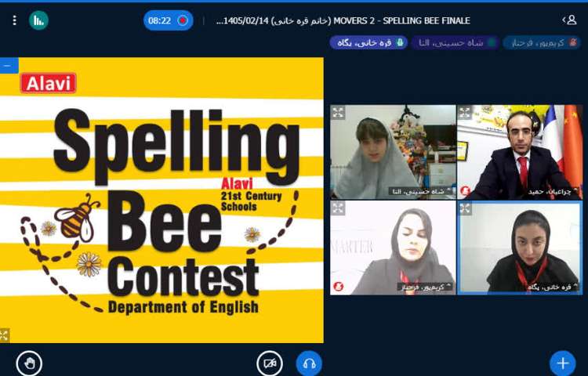Select talker chip شاه حسینی، الیا

click(456, 42)
